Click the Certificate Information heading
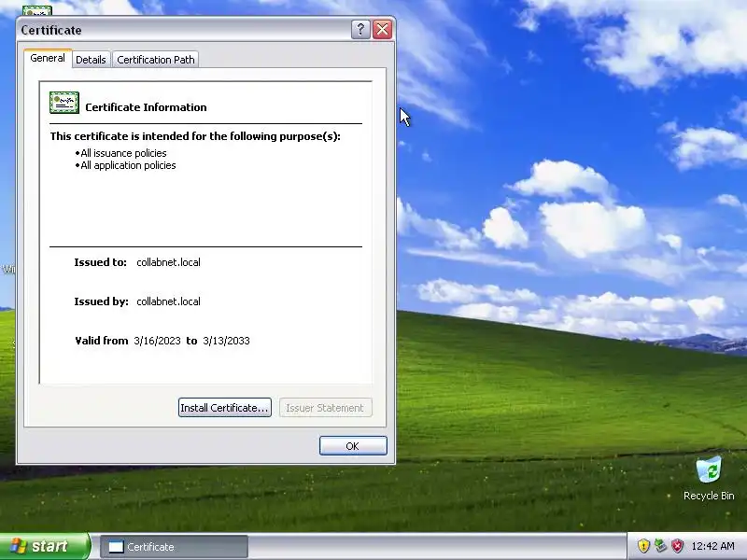Screen dimensions: 747x560 [146, 107]
